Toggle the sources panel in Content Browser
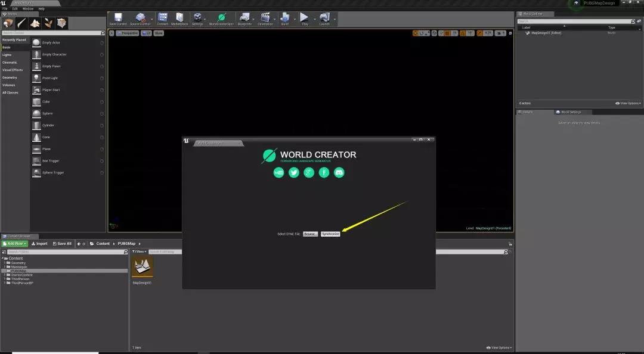Viewport: 644px width, 354px height. point(4,251)
